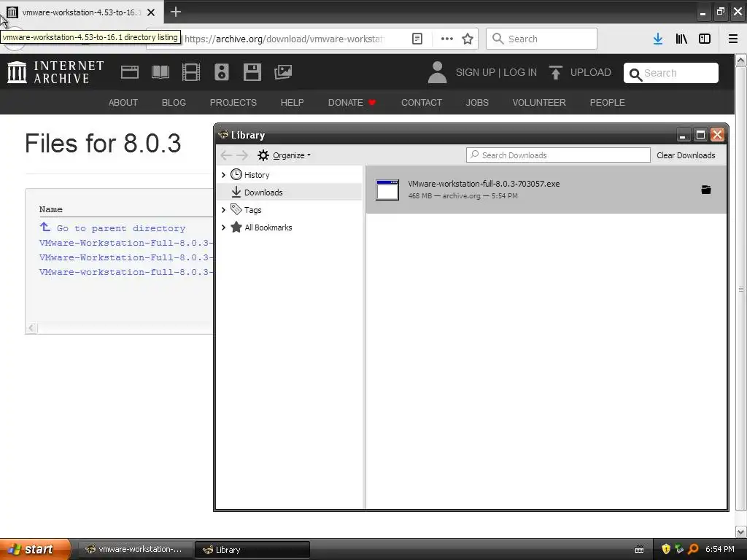Open the Firefox Library toolbar icon
Viewport: 747px width, 560px height.
pyautogui.click(x=681, y=39)
